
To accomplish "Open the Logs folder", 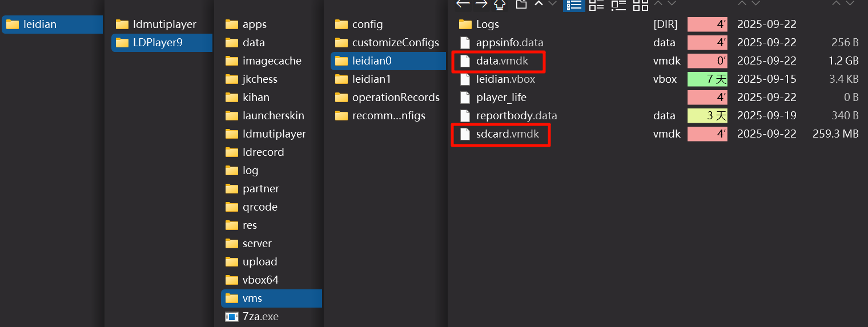I will tap(487, 24).
